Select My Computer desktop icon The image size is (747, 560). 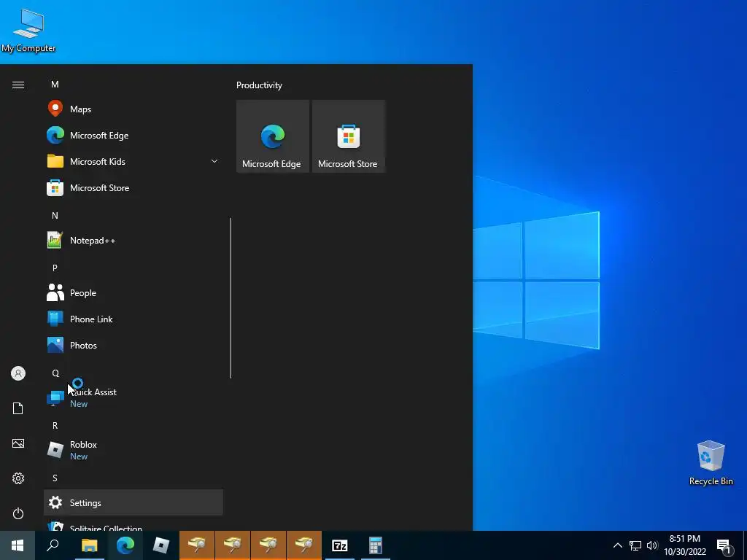[28, 31]
